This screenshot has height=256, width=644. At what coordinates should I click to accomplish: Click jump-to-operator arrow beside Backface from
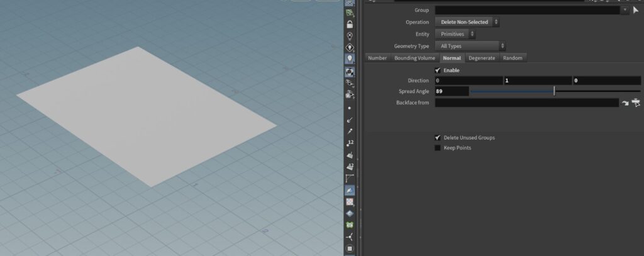point(625,103)
